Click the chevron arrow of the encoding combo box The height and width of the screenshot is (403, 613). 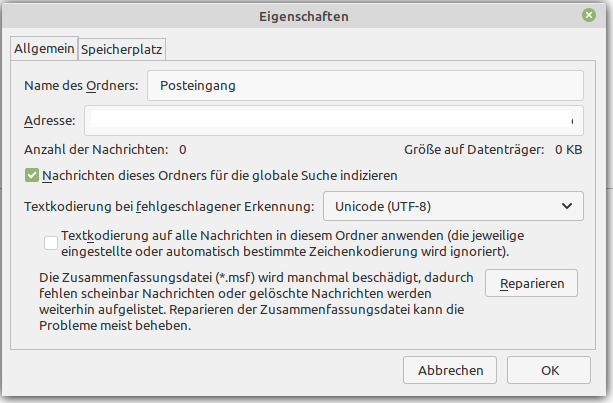pyautogui.click(x=565, y=208)
